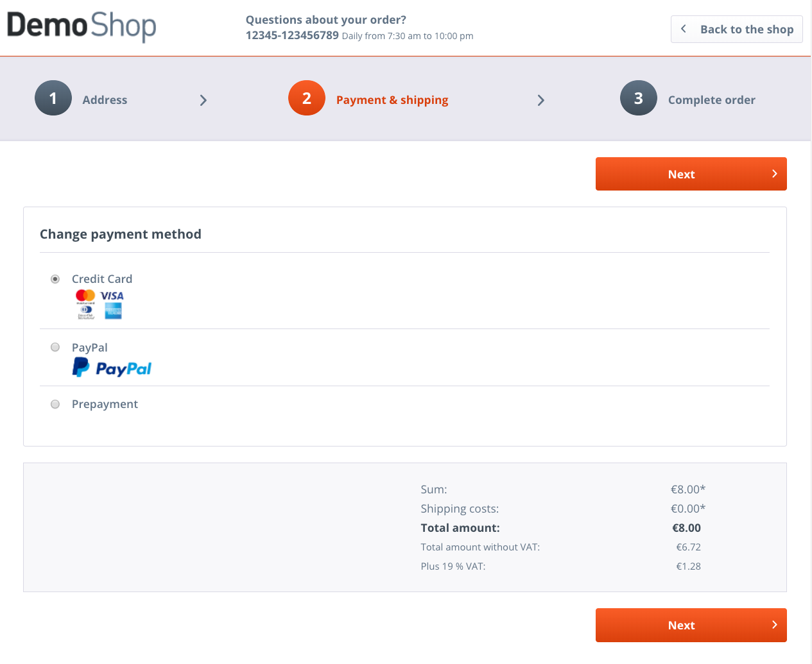Click the Diners Club card icon

click(x=86, y=312)
